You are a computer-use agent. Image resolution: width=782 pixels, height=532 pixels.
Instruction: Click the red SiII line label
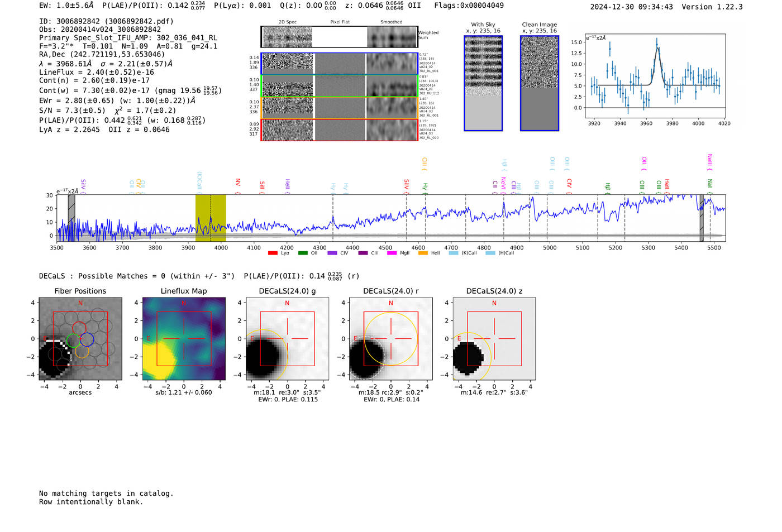tap(262, 186)
